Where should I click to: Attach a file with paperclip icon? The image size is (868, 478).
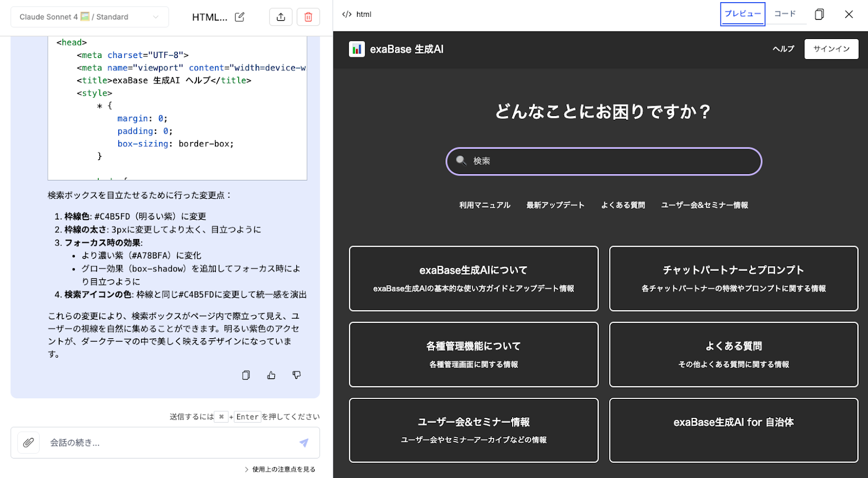(x=28, y=443)
